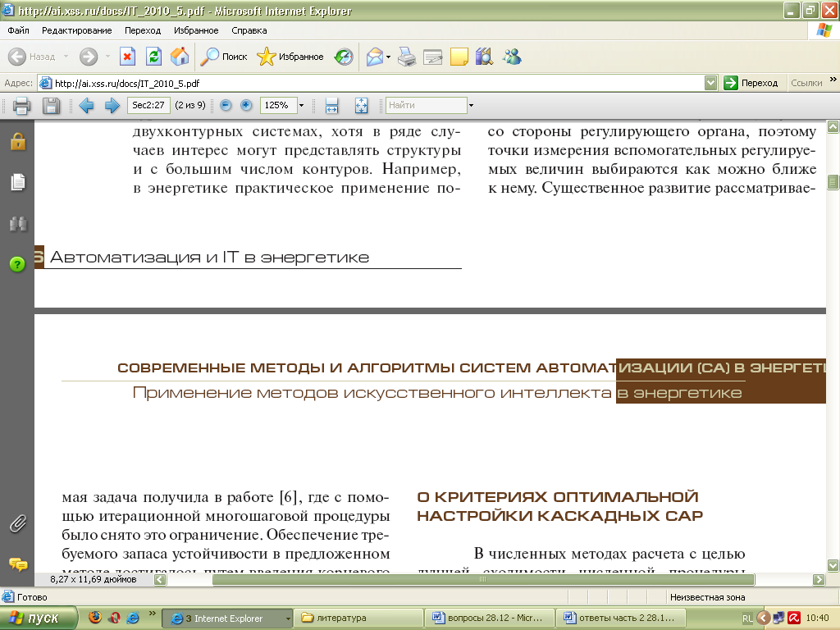Click the Forward navigation arrow button

point(89,57)
